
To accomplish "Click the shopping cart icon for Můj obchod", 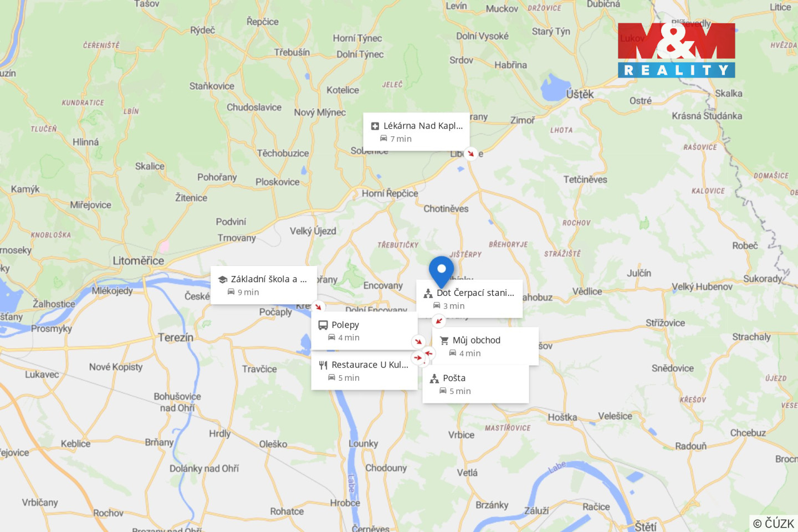I will [444, 341].
